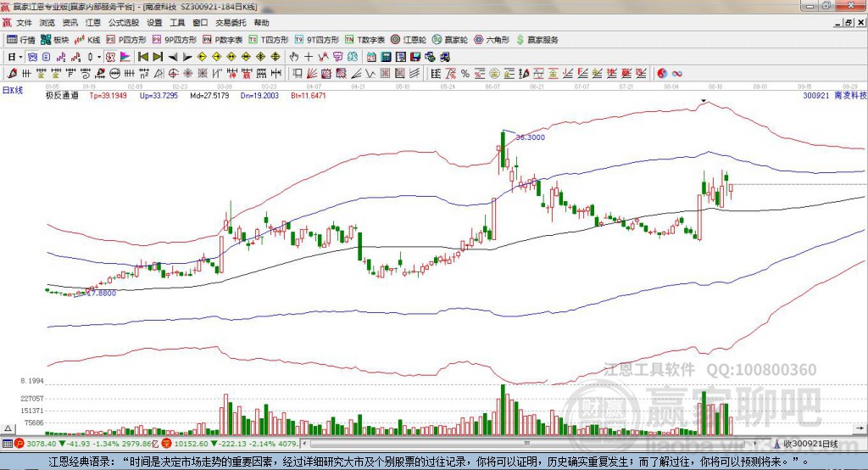Open the 9T四方形 tool

317,40
